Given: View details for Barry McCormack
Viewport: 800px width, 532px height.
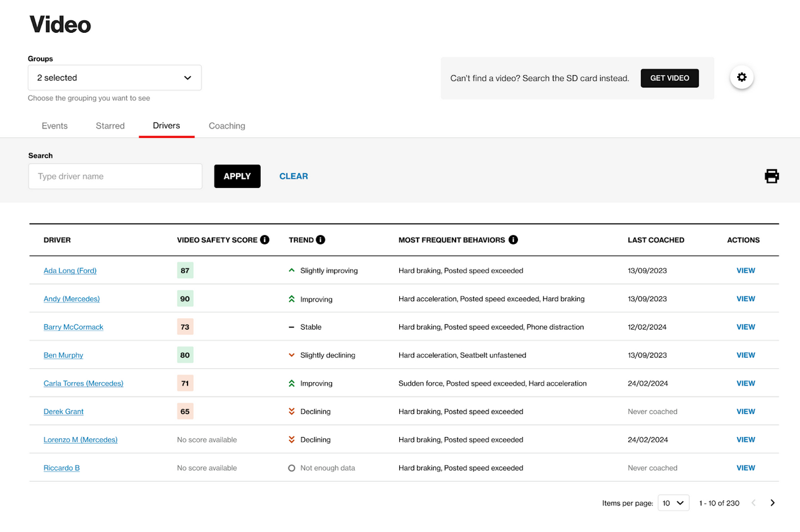Looking at the screenshot, I should 745,327.
